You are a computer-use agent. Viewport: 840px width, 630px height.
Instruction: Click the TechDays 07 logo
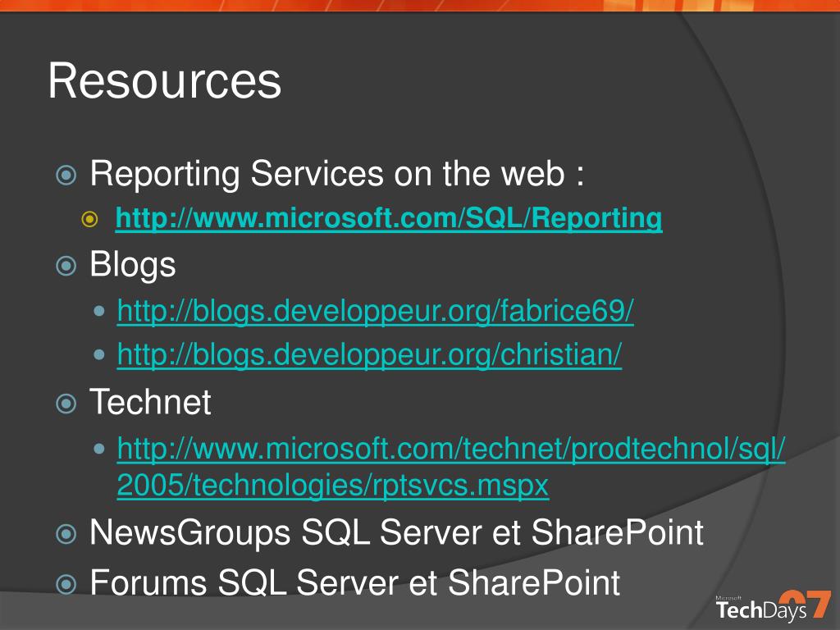[773, 605]
